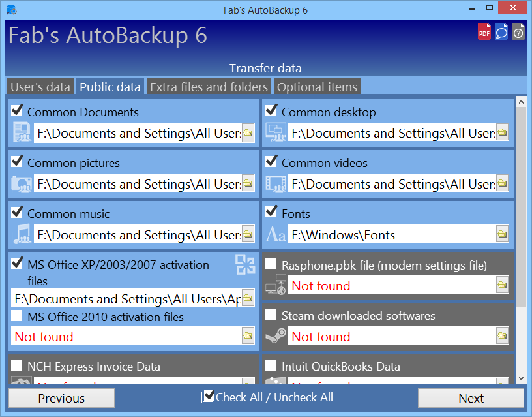
Task: Click the Rasphone network modem icon
Action: tap(276, 285)
